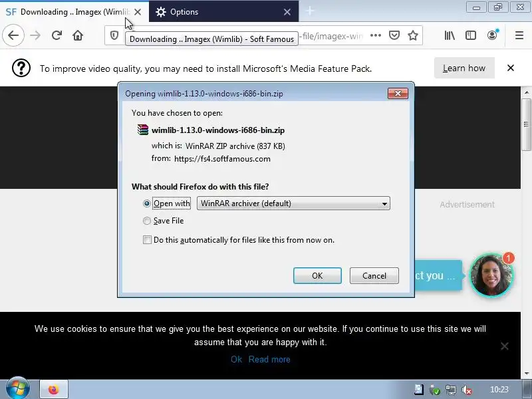
Task: Click the WinRAR ZIP archive (837 KB) text
Action: click(235, 146)
